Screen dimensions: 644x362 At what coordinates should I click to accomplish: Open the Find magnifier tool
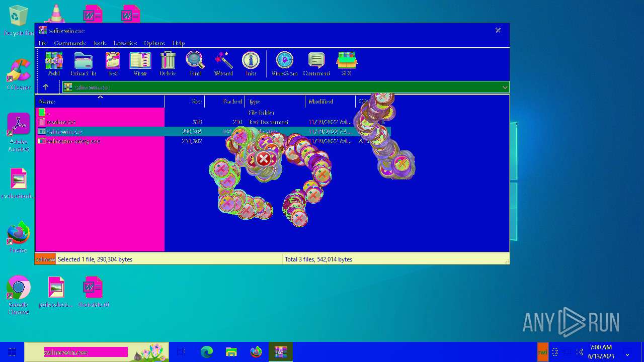[195, 64]
